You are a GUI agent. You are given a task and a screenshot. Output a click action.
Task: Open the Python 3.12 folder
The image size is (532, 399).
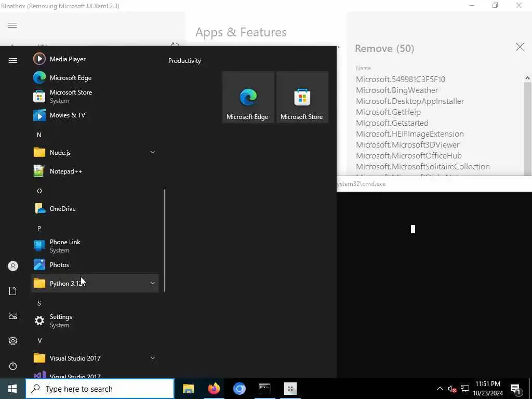coord(95,283)
